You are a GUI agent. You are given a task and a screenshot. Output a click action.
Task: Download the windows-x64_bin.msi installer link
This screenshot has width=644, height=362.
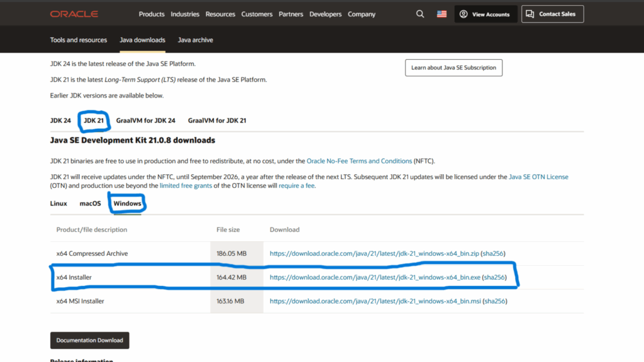tap(375, 301)
